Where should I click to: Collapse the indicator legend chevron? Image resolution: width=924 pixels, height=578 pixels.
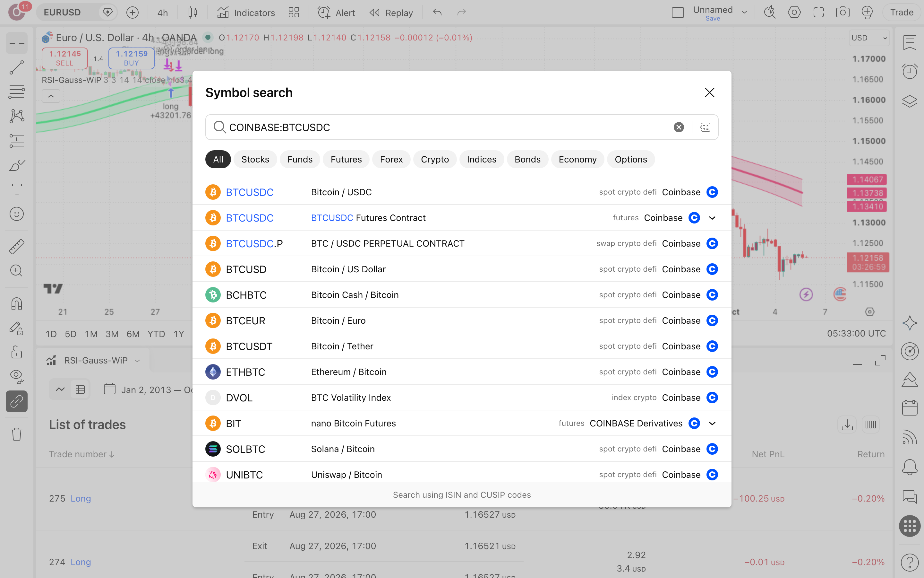pyautogui.click(x=51, y=96)
